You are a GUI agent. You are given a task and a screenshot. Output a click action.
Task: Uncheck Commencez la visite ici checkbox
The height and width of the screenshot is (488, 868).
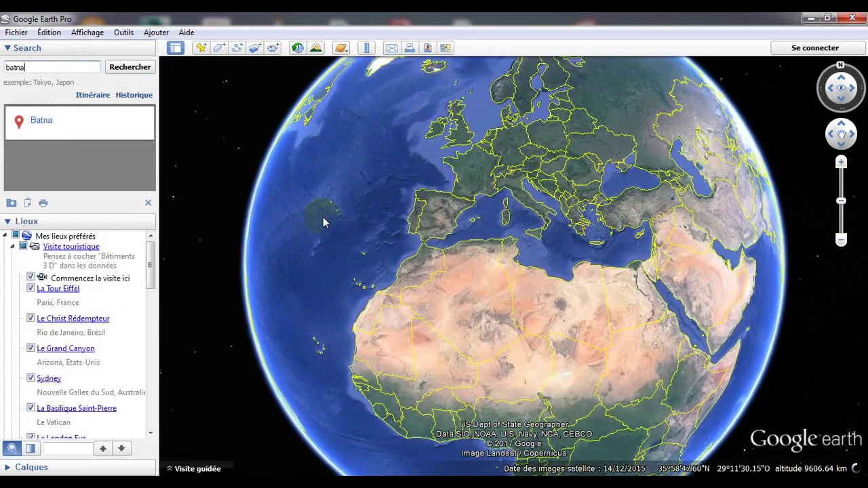pos(31,278)
